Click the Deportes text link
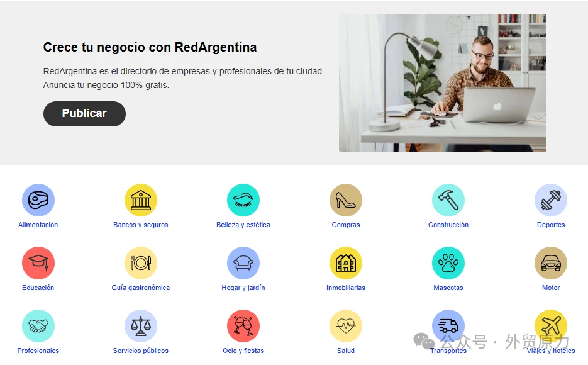Image resolution: width=588 pixels, height=365 pixels. coord(551,225)
